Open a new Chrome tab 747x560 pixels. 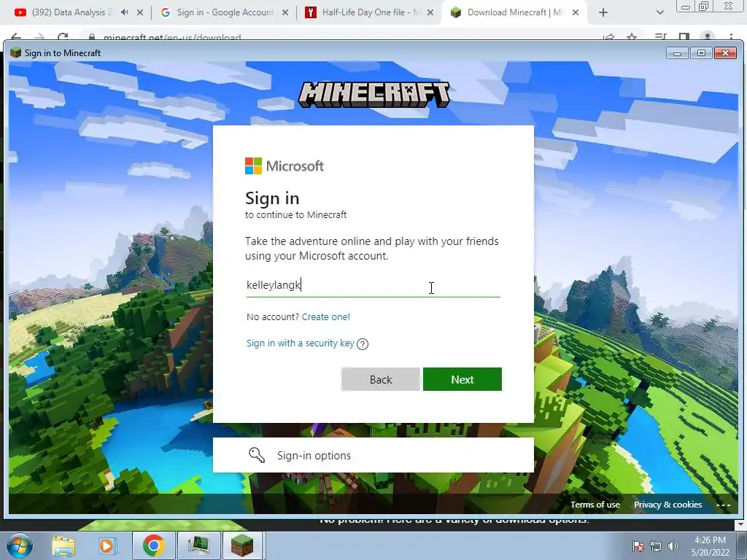(x=603, y=12)
